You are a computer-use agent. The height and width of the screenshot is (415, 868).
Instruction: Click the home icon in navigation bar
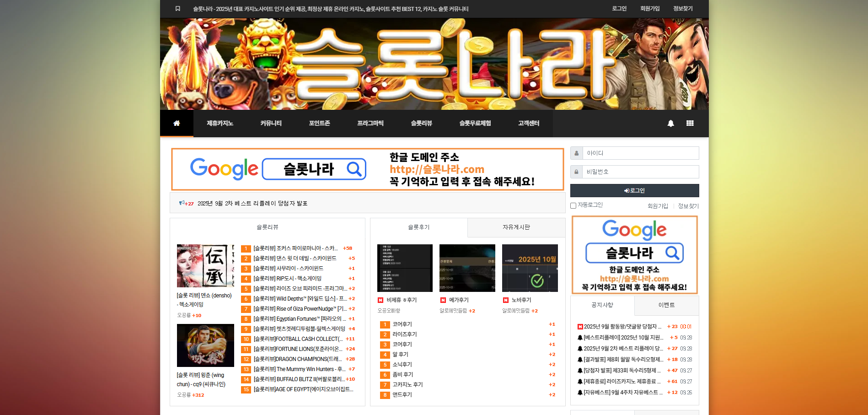pyautogui.click(x=177, y=123)
